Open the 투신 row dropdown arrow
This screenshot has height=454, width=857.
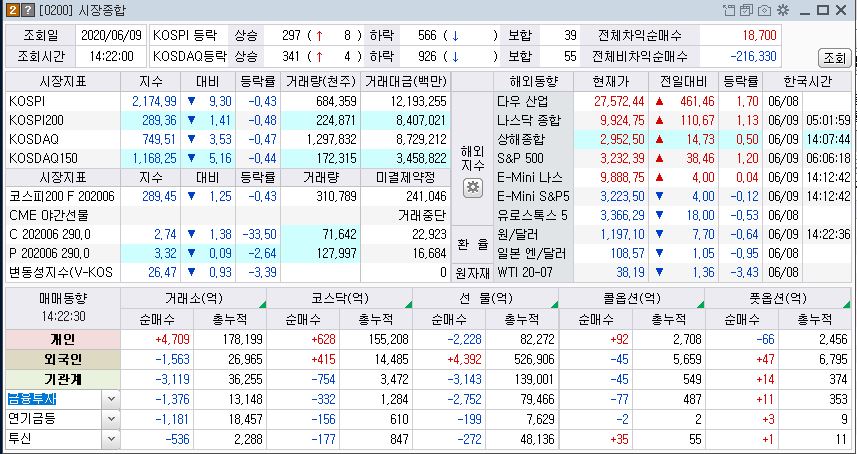[111, 439]
